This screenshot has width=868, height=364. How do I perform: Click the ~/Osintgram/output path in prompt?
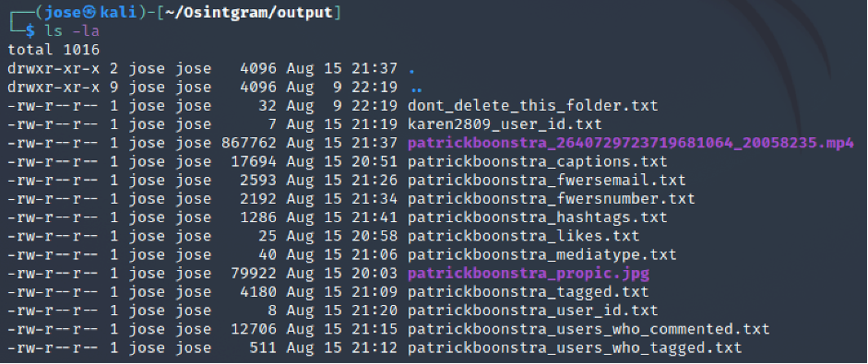pyautogui.click(x=246, y=13)
